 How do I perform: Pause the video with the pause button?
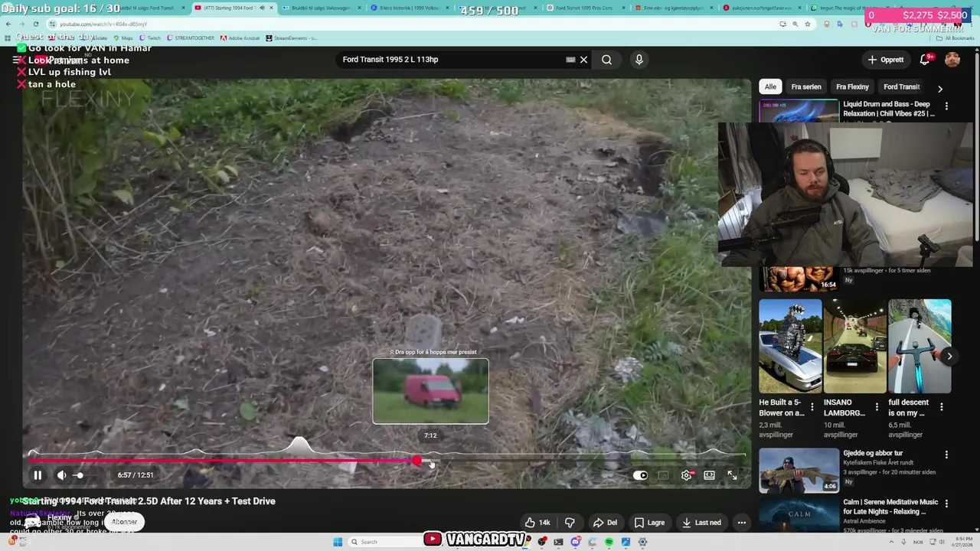38,475
